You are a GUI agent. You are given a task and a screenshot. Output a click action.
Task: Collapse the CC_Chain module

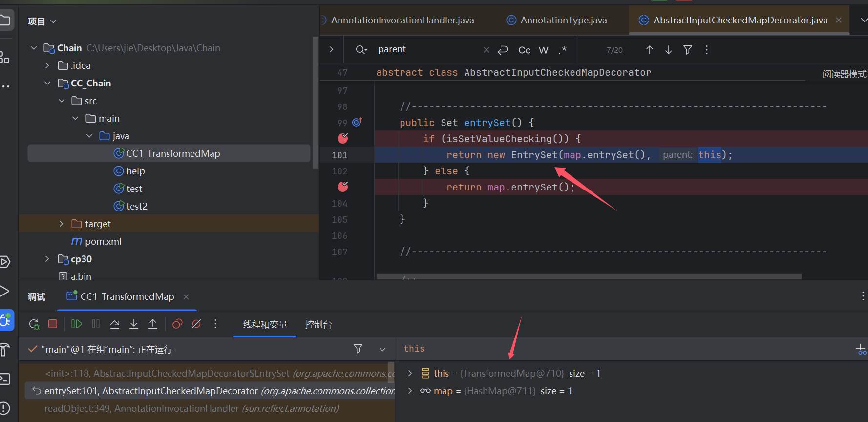click(x=47, y=83)
